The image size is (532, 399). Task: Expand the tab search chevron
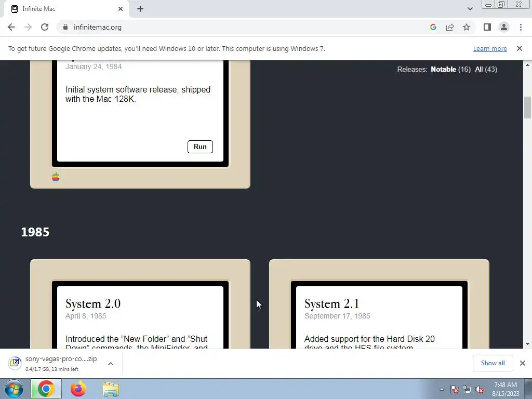click(470, 9)
